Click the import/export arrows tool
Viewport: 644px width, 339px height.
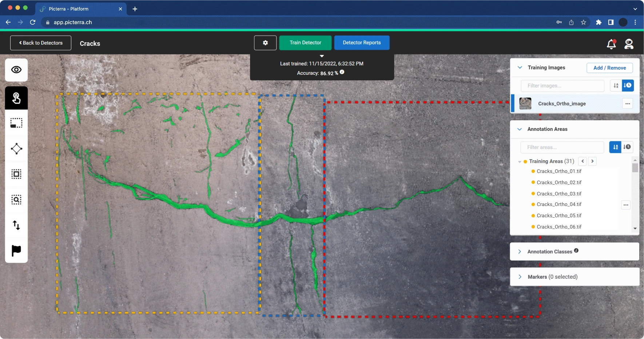[16, 225]
